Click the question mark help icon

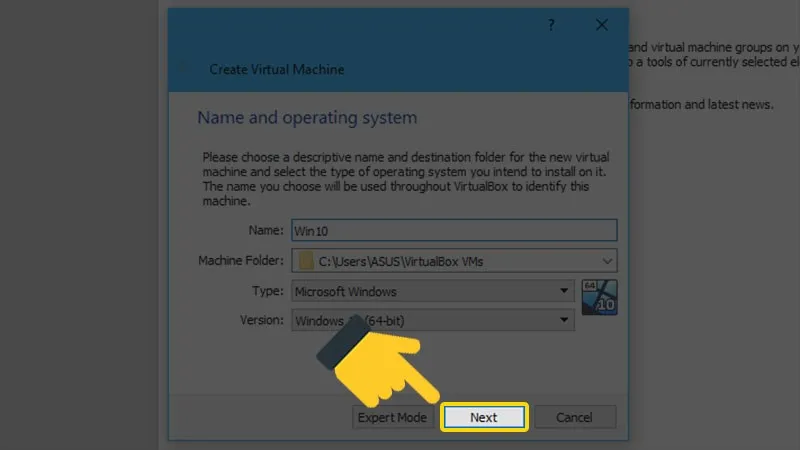click(x=551, y=25)
